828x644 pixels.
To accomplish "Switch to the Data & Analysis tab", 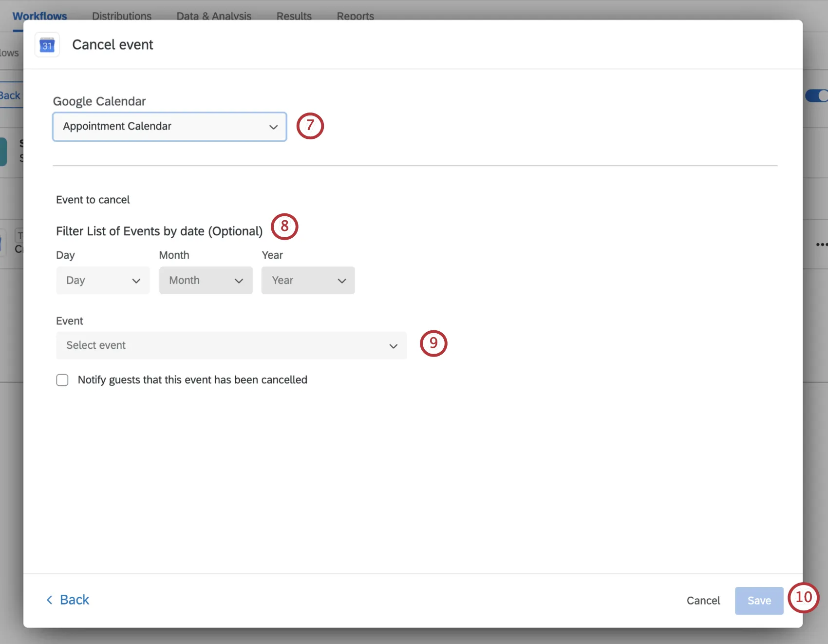I will pos(214,16).
